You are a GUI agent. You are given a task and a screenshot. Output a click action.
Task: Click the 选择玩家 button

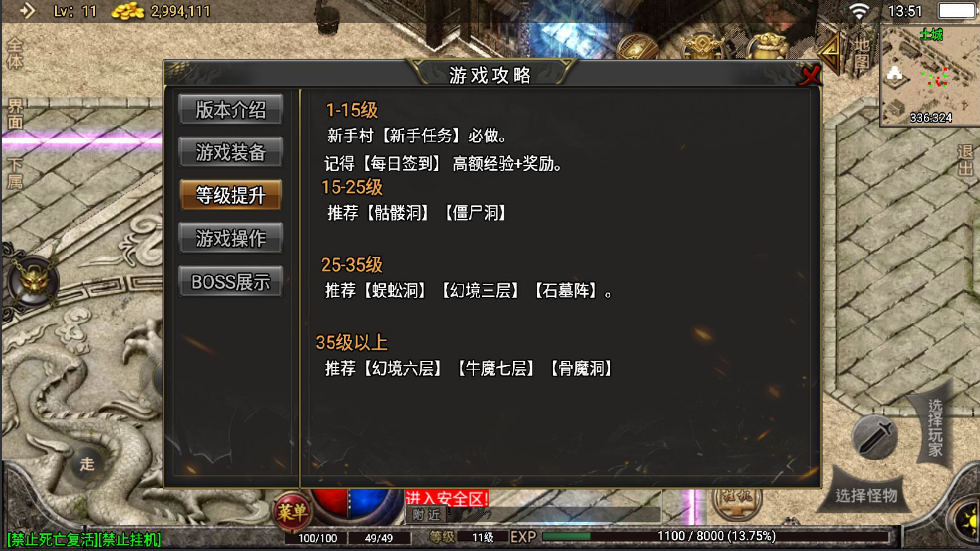coord(934,427)
